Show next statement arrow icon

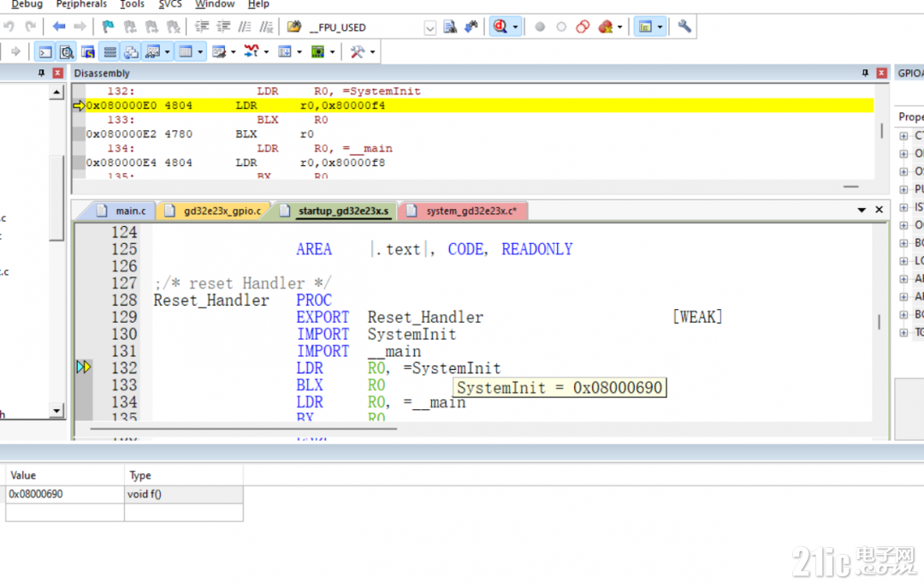[16, 52]
